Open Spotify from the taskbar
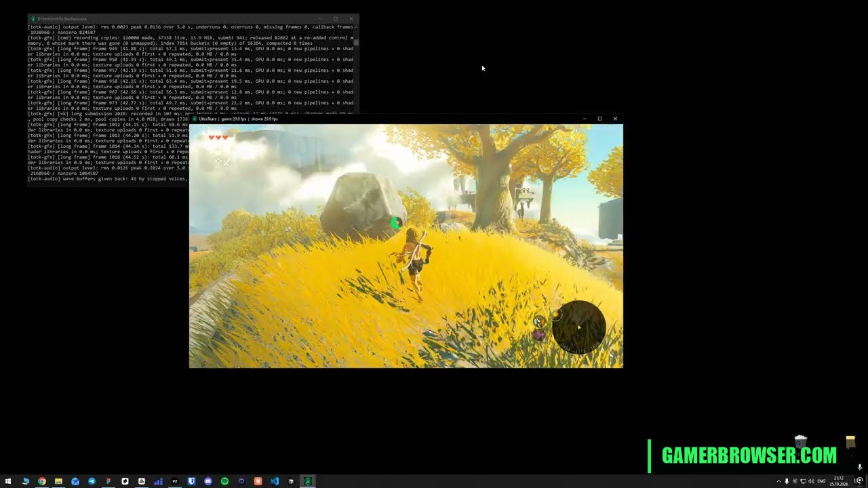The image size is (868, 488). coord(224,481)
